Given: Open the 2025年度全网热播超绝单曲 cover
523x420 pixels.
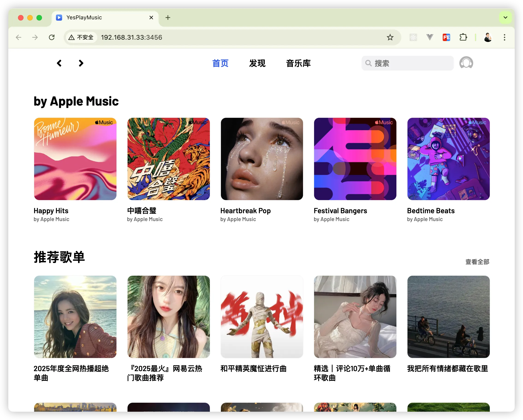Looking at the screenshot, I should (x=75, y=317).
